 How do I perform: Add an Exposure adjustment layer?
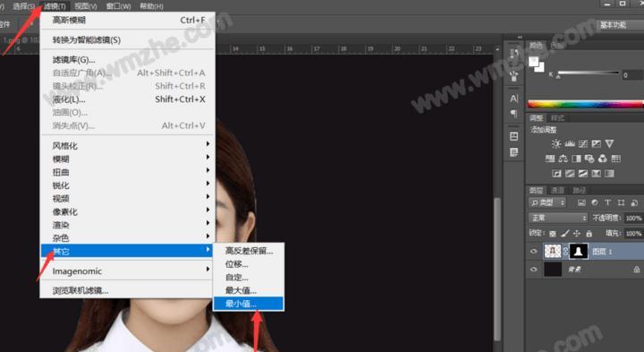596,143
